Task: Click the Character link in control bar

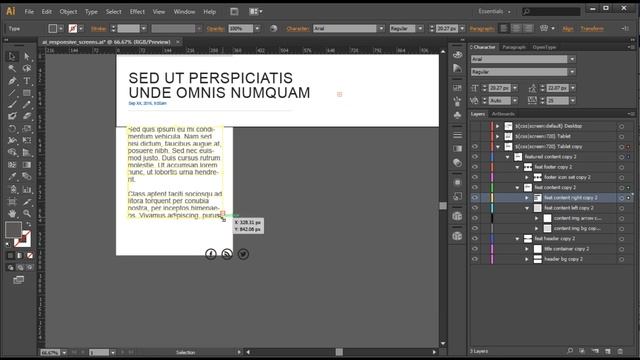Action: [x=298, y=29]
